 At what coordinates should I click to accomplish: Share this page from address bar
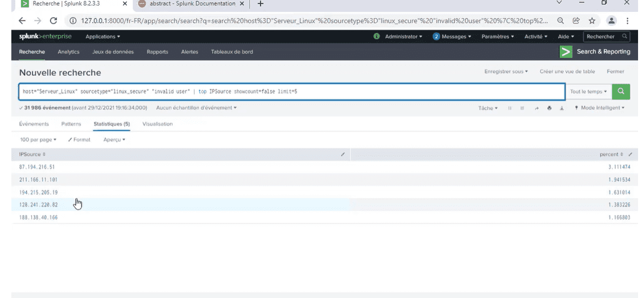[576, 21]
